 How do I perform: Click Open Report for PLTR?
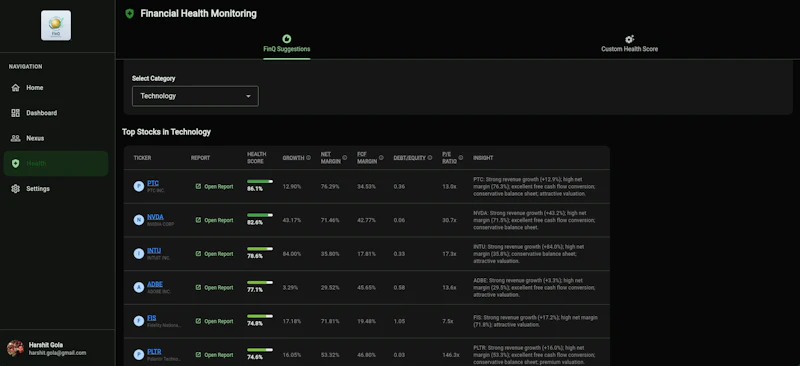coord(214,355)
